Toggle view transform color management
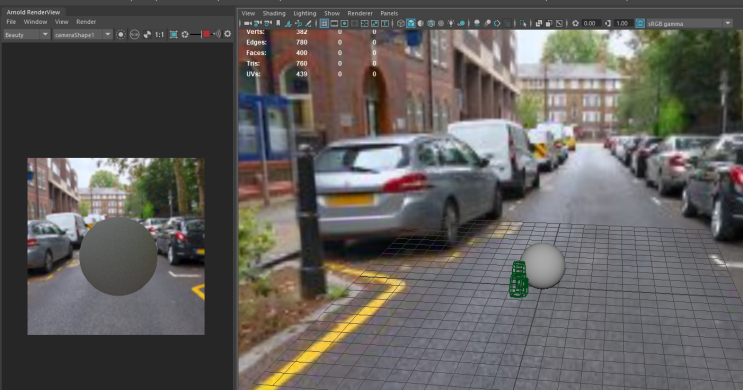743x390 pixels. (x=640, y=23)
